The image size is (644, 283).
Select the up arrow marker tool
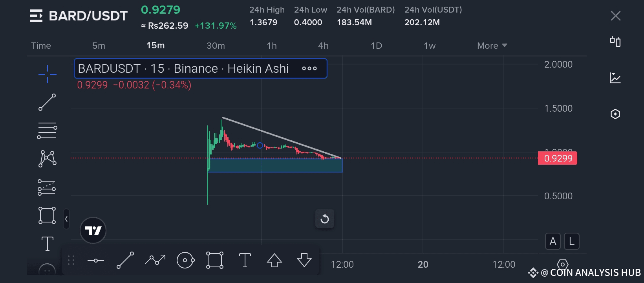click(274, 260)
